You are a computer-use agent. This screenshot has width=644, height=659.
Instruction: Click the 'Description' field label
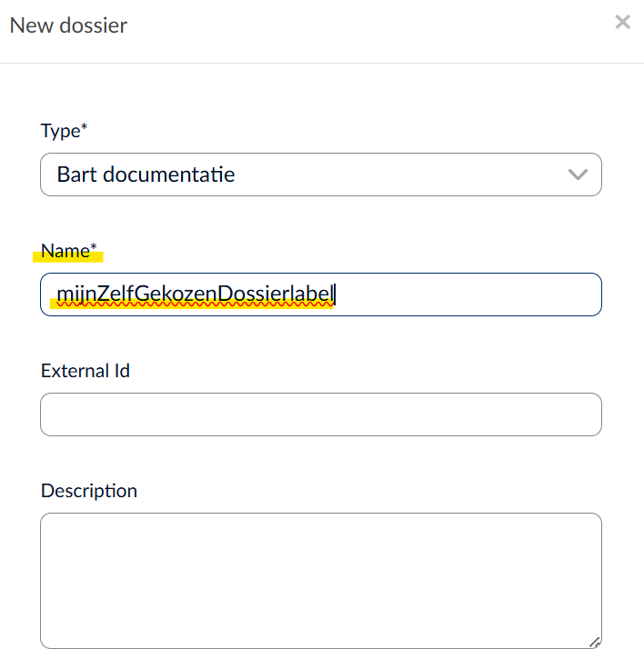coord(89,491)
